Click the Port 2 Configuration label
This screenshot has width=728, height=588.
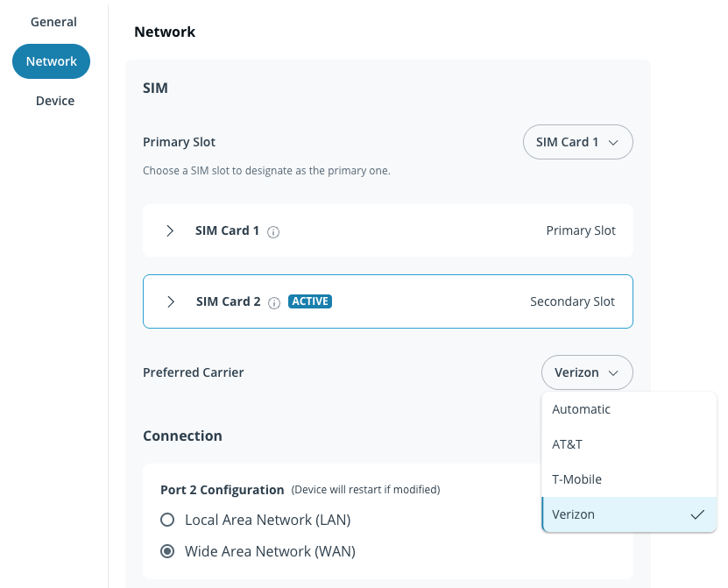222,490
